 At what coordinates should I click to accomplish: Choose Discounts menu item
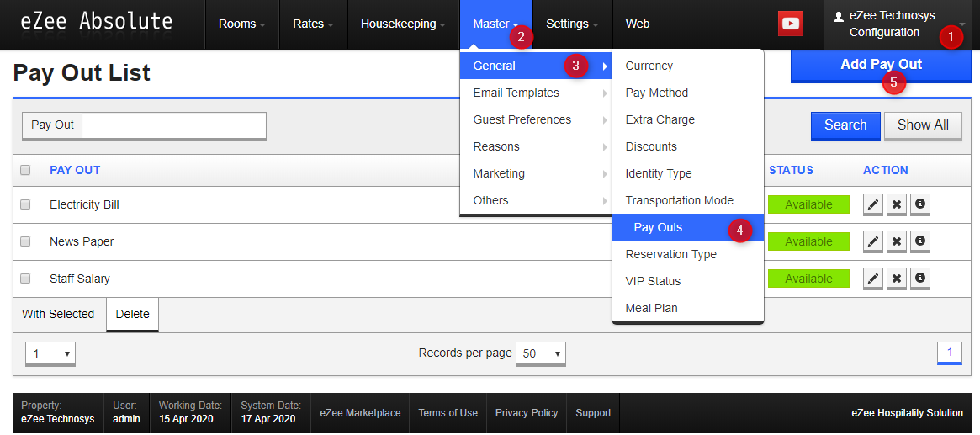click(688, 146)
